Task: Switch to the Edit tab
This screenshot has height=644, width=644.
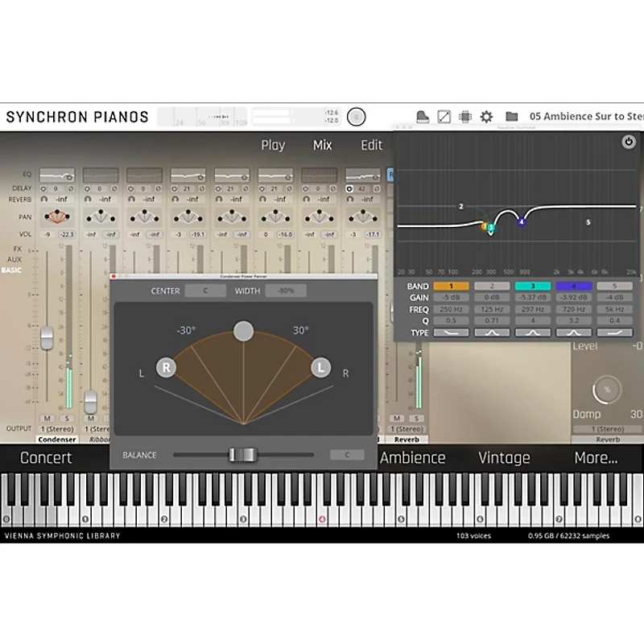Action: 371,146
